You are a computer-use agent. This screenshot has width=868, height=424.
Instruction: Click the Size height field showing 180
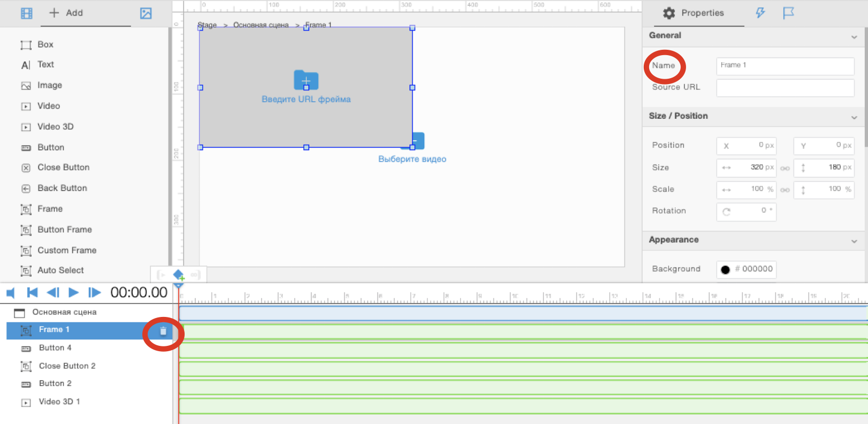coord(824,168)
